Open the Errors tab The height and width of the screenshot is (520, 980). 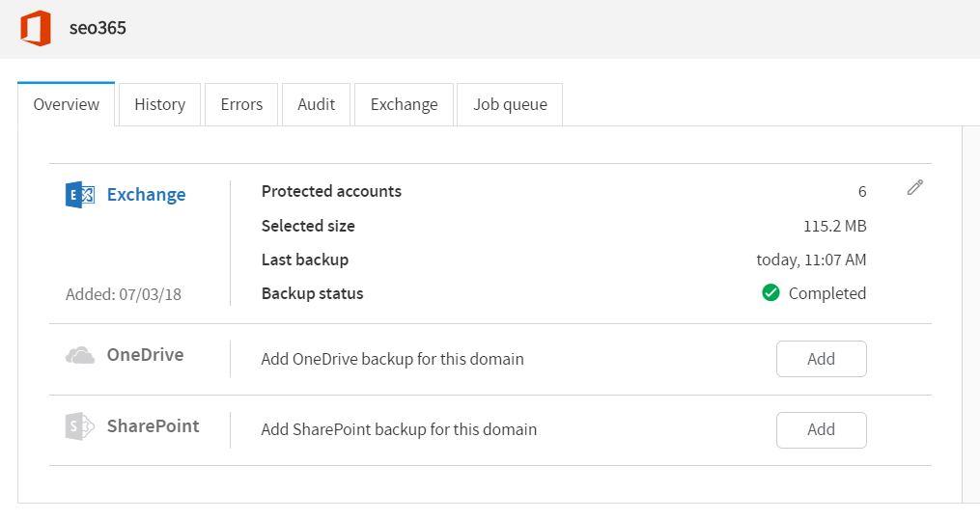pos(241,104)
